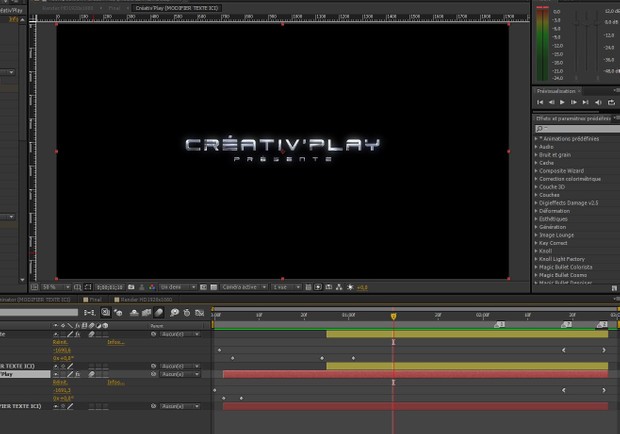Image resolution: width=620 pixels, height=434 pixels.
Task: Select the red Play layer bar in the timeline
Action: click(x=415, y=374)
